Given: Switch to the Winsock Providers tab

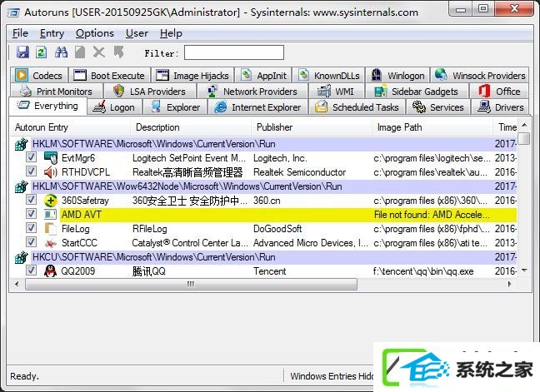Looking at the screenshot, I should [x=480, y=75].
